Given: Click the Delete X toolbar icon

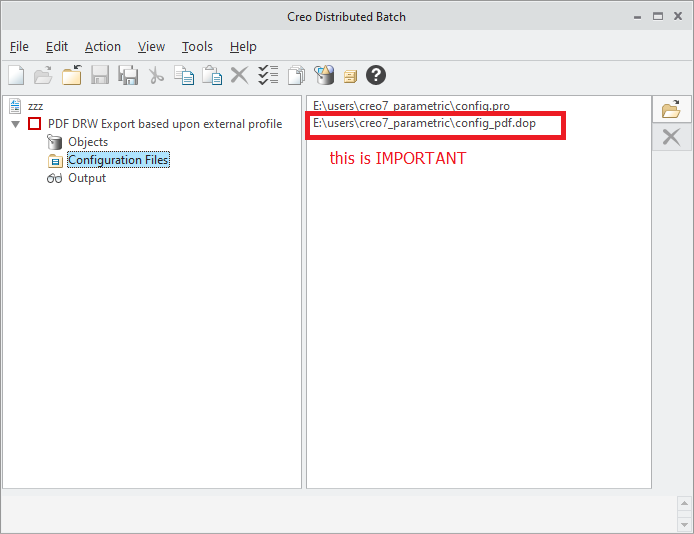Looking at the screenshot, I should click(x=239, y=75).
